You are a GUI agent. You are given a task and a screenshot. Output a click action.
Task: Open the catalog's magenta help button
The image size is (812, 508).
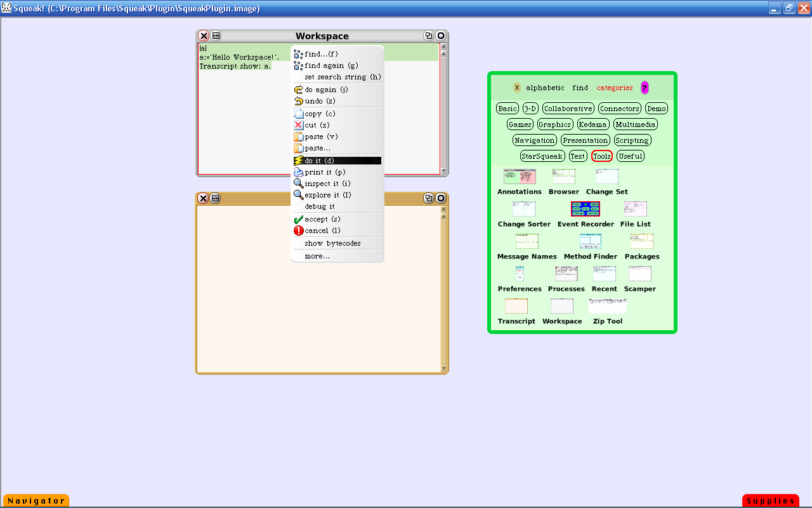645,88
